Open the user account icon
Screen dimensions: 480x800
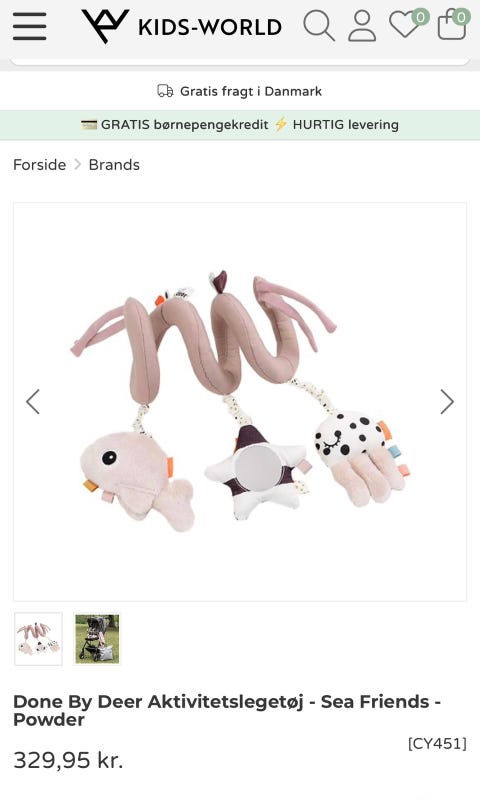pyautogui.click(x=362, y=26)
